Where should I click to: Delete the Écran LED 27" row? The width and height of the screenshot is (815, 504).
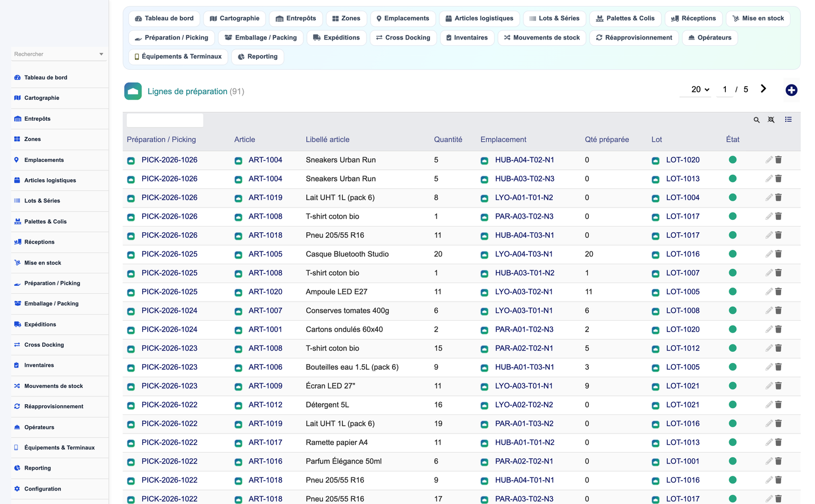click(778, 386)
